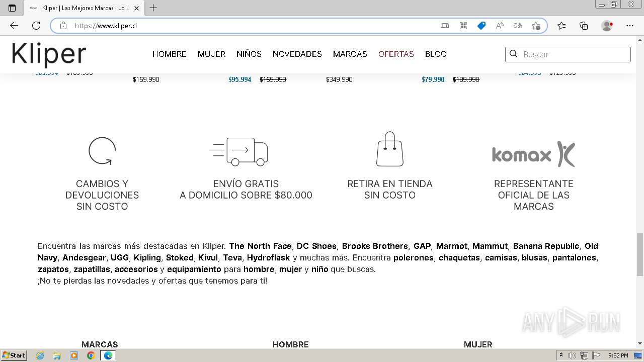Viewport: 644px width, 362px height.
Task: View site info padlock icon
Action: 63,26
